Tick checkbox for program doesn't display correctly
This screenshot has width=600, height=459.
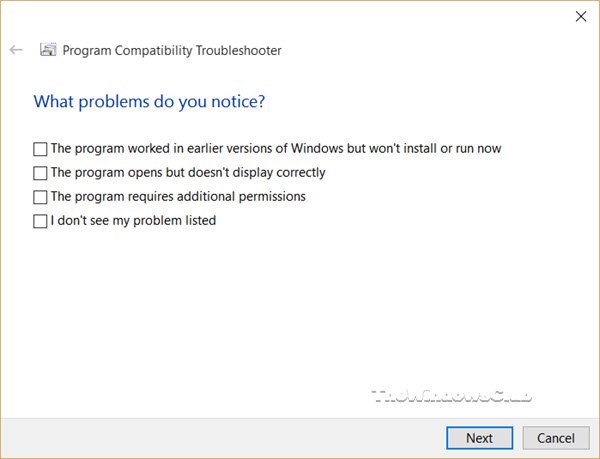(40, 173)
